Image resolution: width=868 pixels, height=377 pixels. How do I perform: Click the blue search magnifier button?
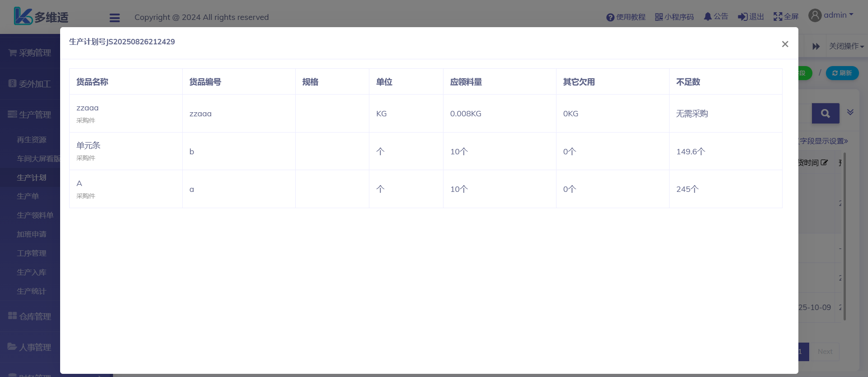[825, 113]
